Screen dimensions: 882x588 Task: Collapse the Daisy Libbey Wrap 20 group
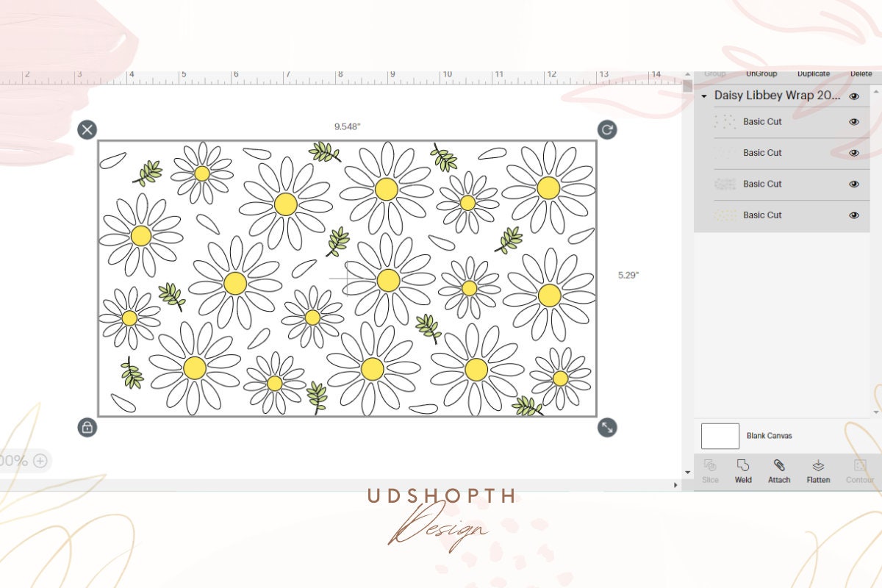(x=703, y=96)
